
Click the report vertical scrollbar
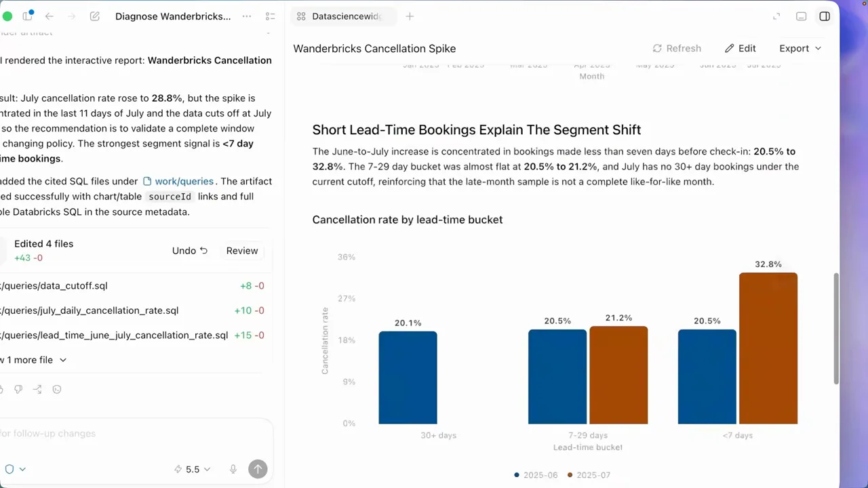(x=836, y=329)
